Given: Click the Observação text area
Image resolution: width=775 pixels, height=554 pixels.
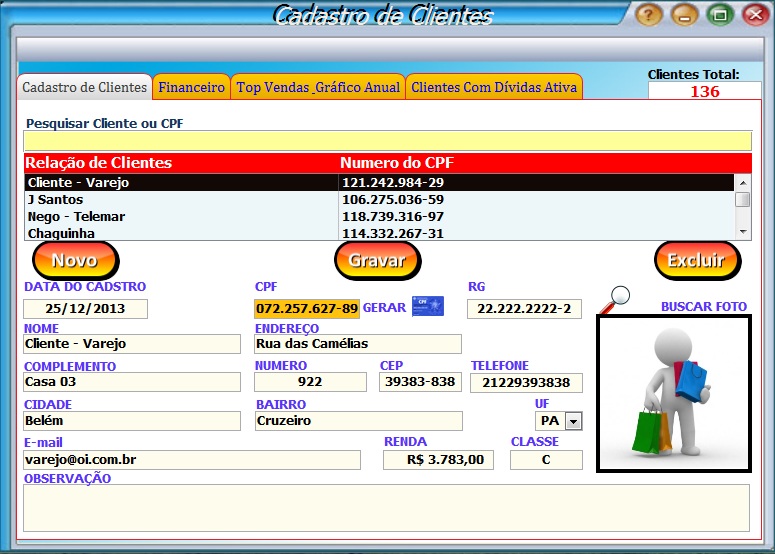Looking at the screenshot, I should pyautogui.click(x=387, y=508).
